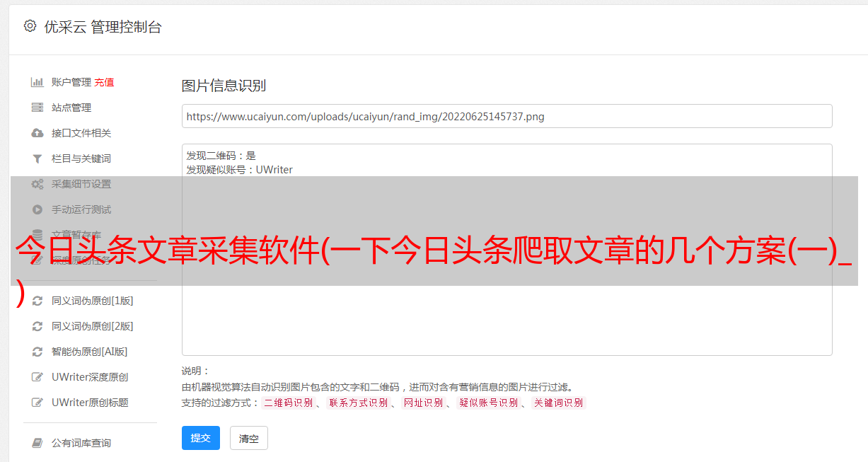Click the 联系方式识别 tag
868x462 pixels.
point(358,403)
